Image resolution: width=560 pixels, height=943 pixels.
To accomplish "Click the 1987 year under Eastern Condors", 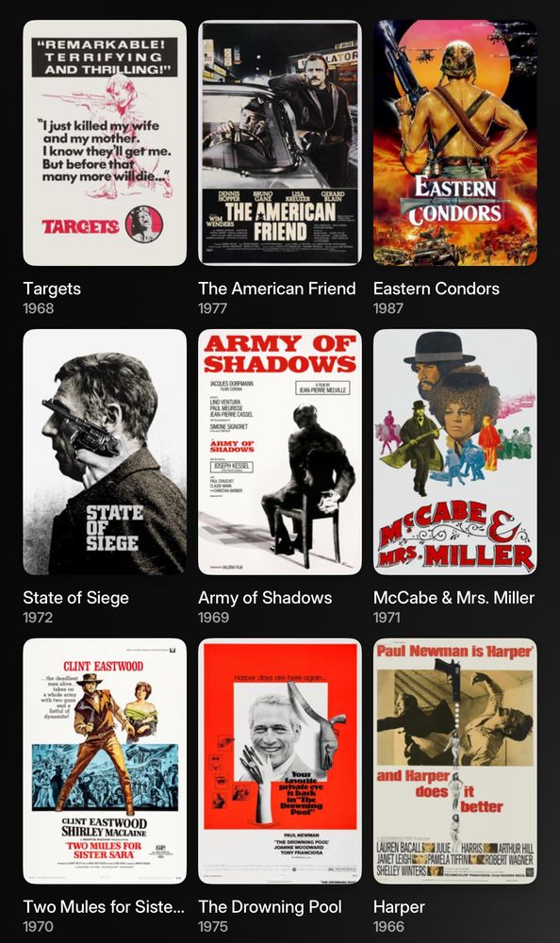I will [388, 308].
